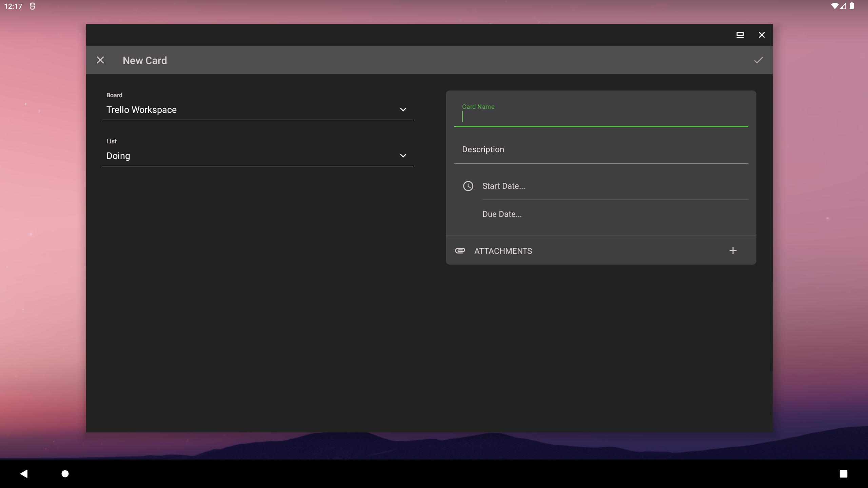Set the Due Date
Image resolution: width=868 pixels, height=488 pixels.
tap(615, 214)
